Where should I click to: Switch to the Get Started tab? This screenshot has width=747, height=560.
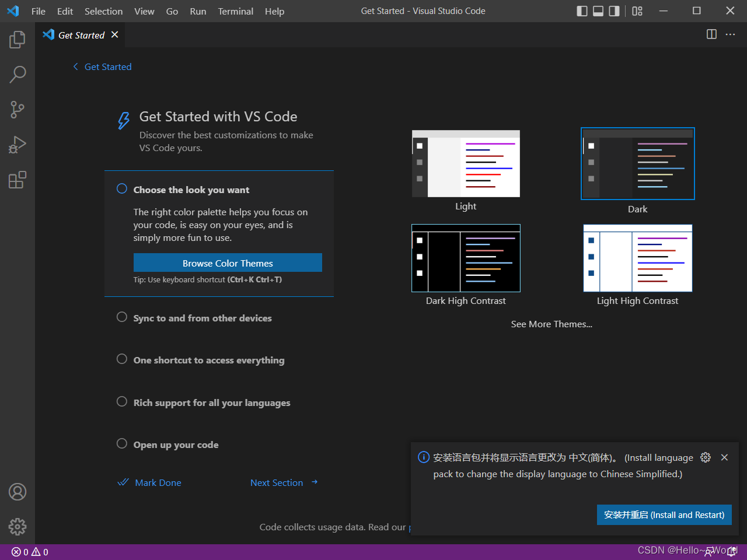pos(81,35)
